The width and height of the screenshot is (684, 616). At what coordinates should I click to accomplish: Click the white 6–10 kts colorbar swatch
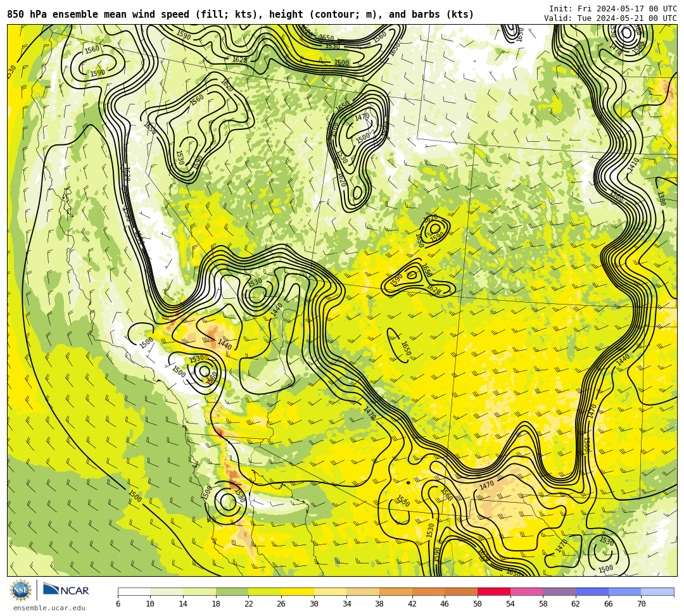pyautogui.click(x=134, y=592)
